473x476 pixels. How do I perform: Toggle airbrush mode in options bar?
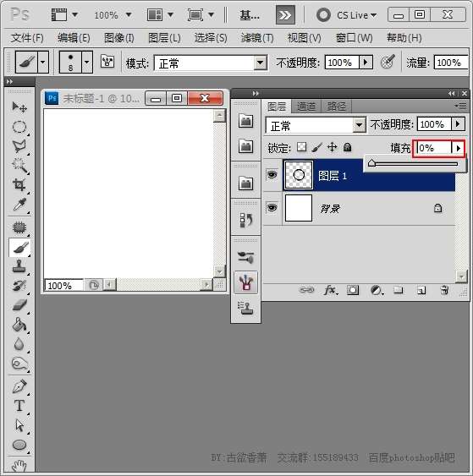coord(388,62)
